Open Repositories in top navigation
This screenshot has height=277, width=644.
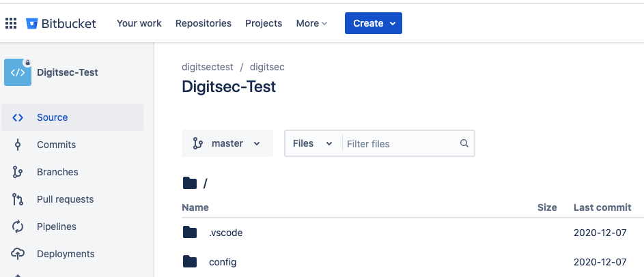tap(204, 23)
